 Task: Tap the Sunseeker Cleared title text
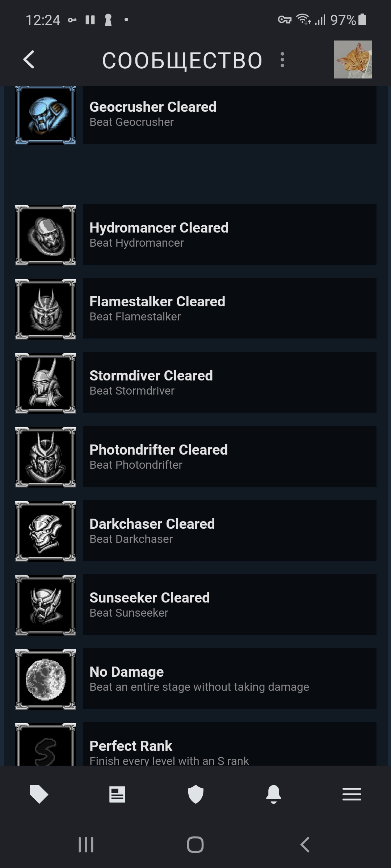pyautogui.click(x=150, y=598)
